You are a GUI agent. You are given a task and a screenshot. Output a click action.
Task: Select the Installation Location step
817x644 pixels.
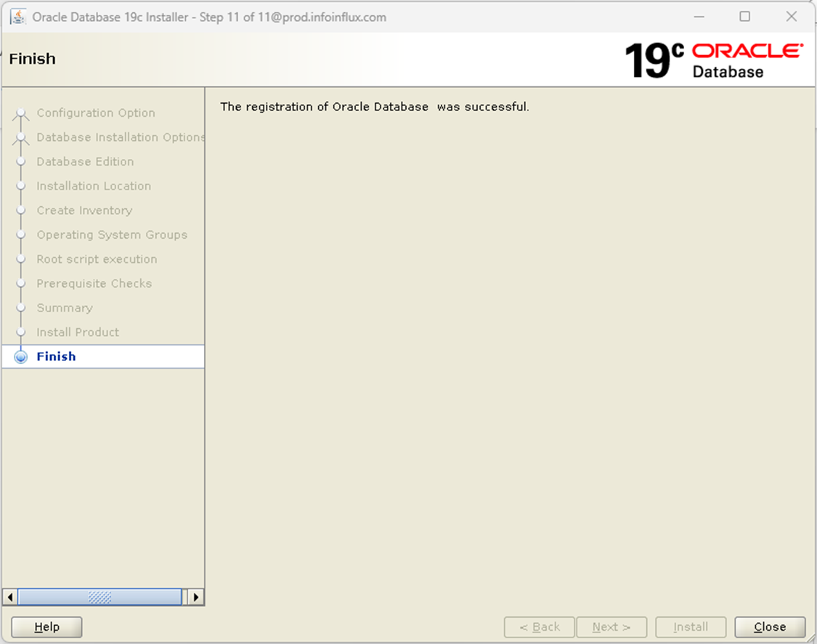coord(94,186)
